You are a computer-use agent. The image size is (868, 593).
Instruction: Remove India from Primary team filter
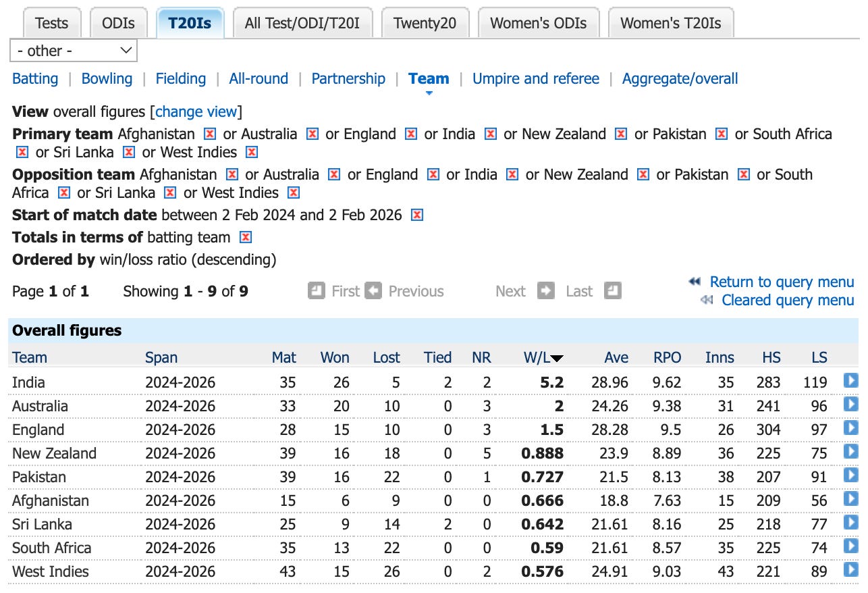[x=491, y=134]
